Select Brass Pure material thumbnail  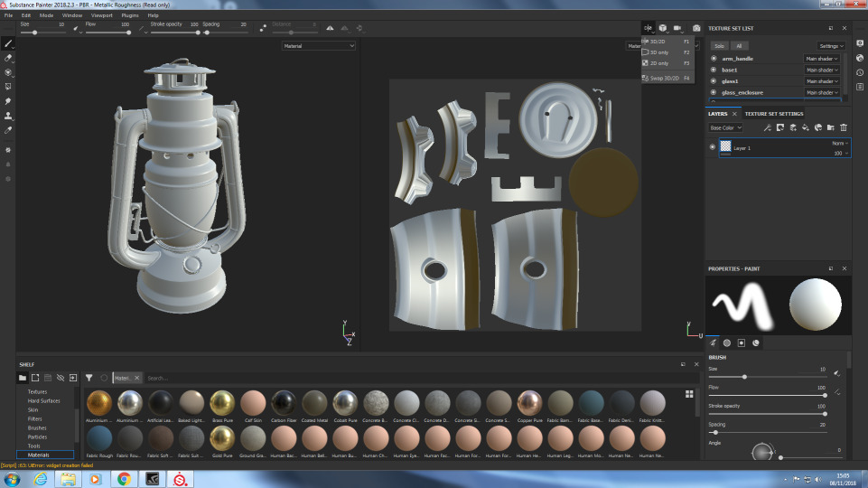pyautogui.click(x=222, y=406)
